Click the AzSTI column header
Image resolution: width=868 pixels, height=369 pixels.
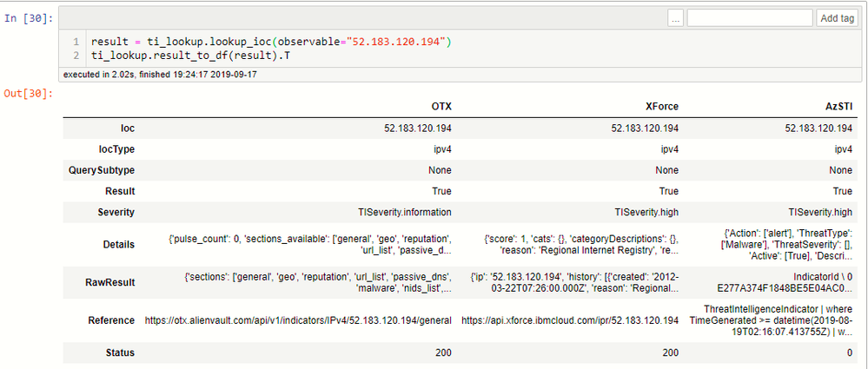[840, 106]
